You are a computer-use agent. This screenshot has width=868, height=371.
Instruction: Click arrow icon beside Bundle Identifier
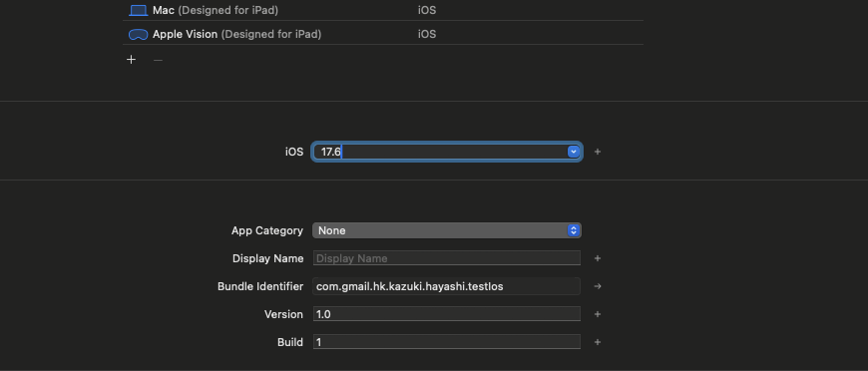598,286
